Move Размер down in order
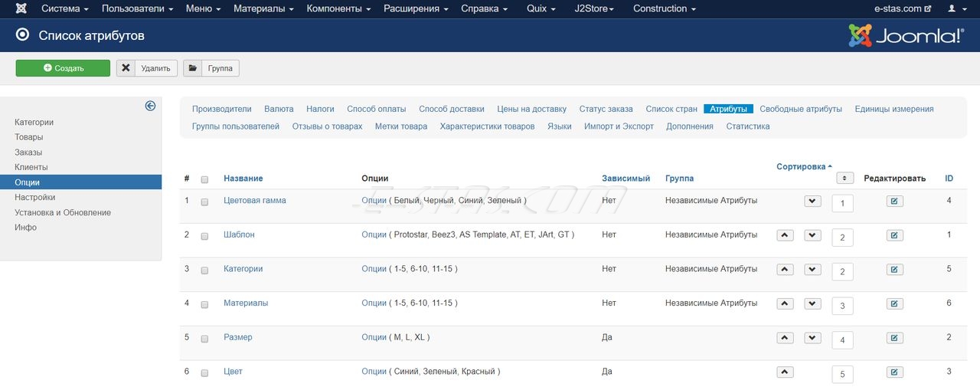 (x=812, y=338)
